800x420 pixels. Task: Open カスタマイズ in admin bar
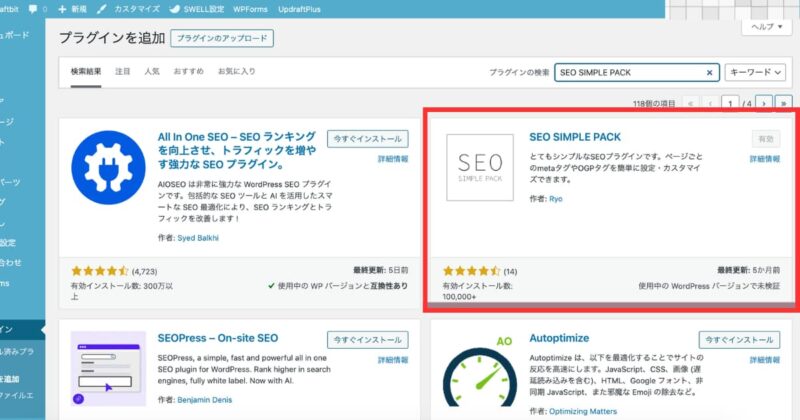pyautogui.click(x=128, y=9)
